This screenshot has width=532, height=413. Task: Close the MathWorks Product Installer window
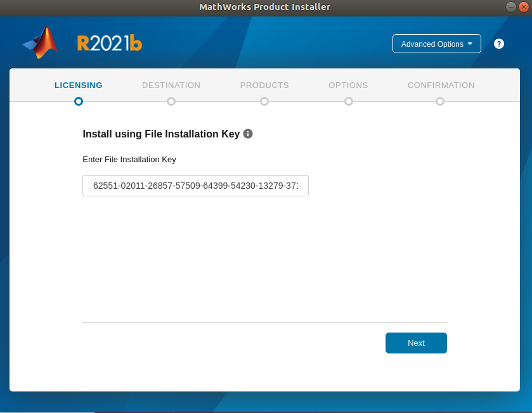click(x=524, y=7)
